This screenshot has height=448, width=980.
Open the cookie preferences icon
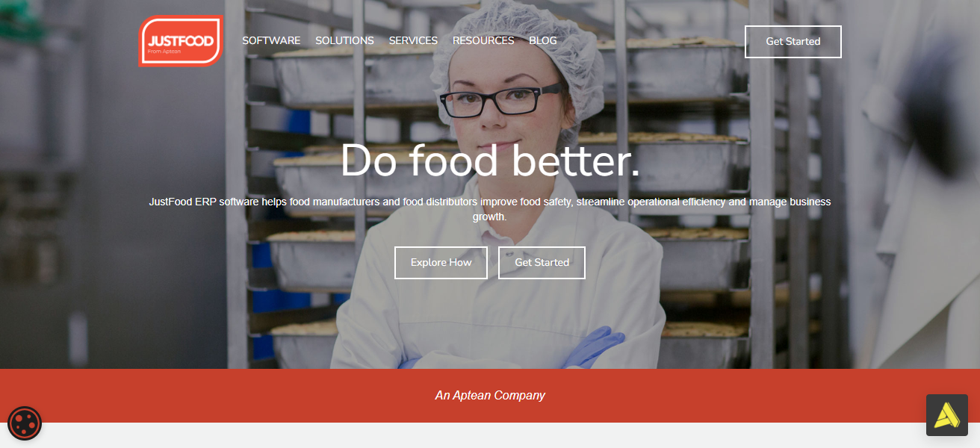tap(25, 423)
